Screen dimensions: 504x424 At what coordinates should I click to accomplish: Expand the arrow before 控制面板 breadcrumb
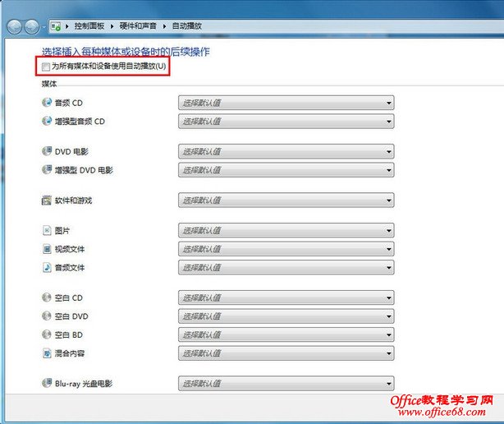[x=67, y=26]
